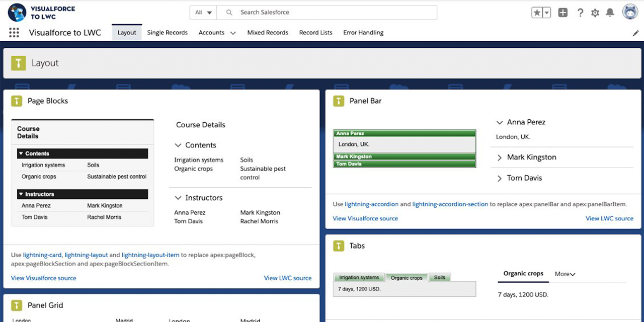
Task: Switch to the Single Records tab
Action: coord(167,33)
